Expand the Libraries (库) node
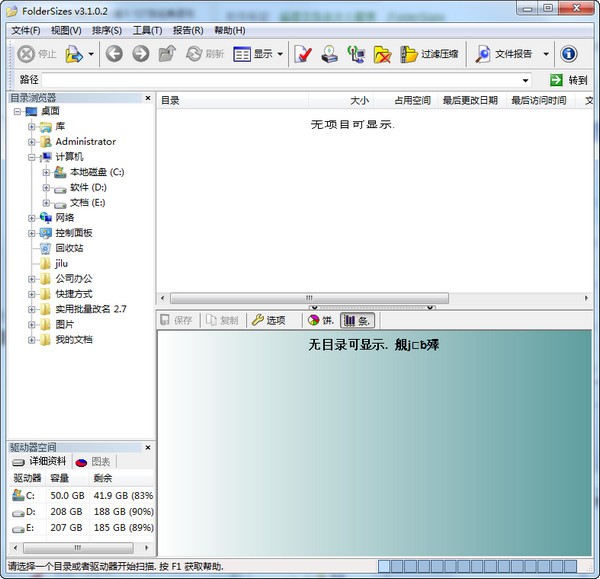This screenshot has width=600, height=579. click(x=32, y=127)
